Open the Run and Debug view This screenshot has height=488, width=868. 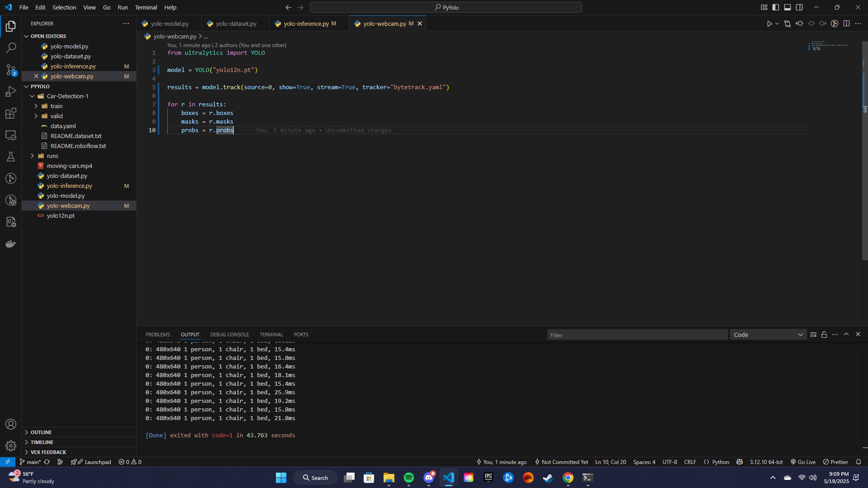click(11, 91)
